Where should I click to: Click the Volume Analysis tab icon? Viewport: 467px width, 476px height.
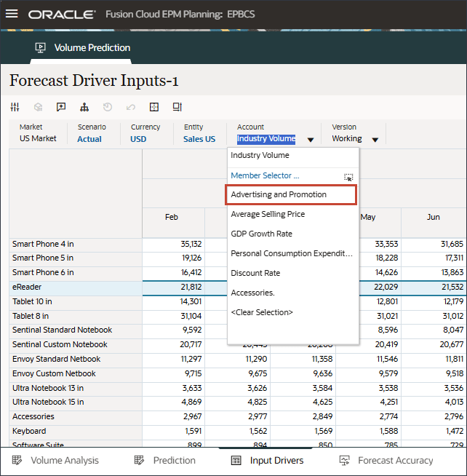[x=17, y=460]
